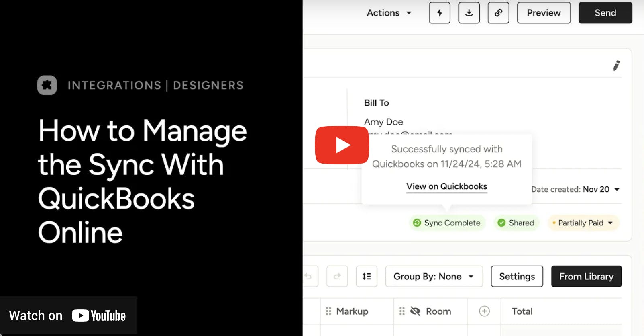Play the YouTube video
Image resolution: width=644 pixels, height=336 pixels.
click(342, 145)
